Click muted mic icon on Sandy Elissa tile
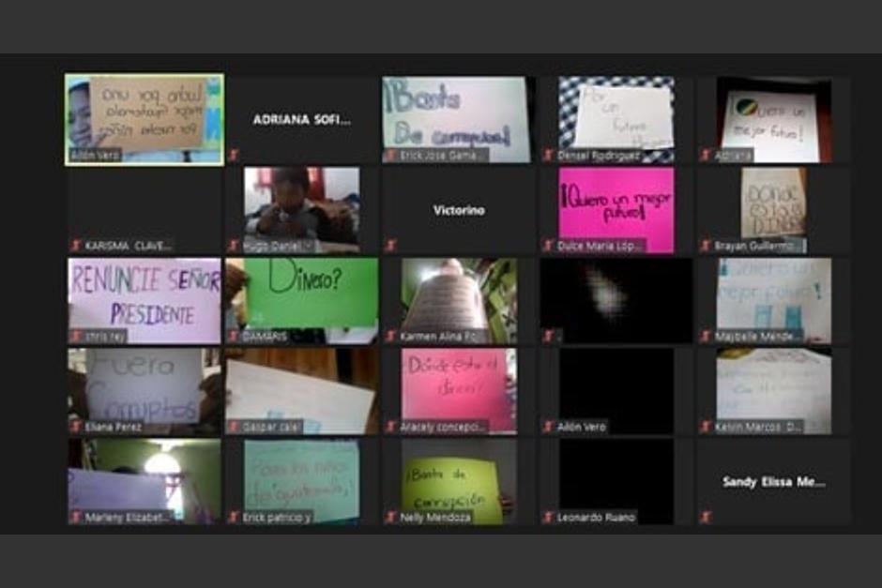882x588 pixels. [706, 517]
